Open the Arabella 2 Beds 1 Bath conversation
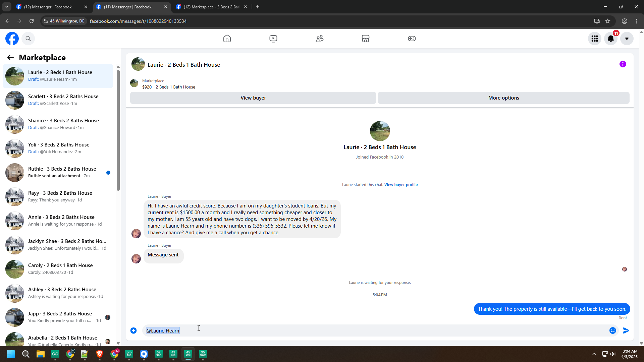The height and width of the screenshot is (362, 644). point(58,339)
